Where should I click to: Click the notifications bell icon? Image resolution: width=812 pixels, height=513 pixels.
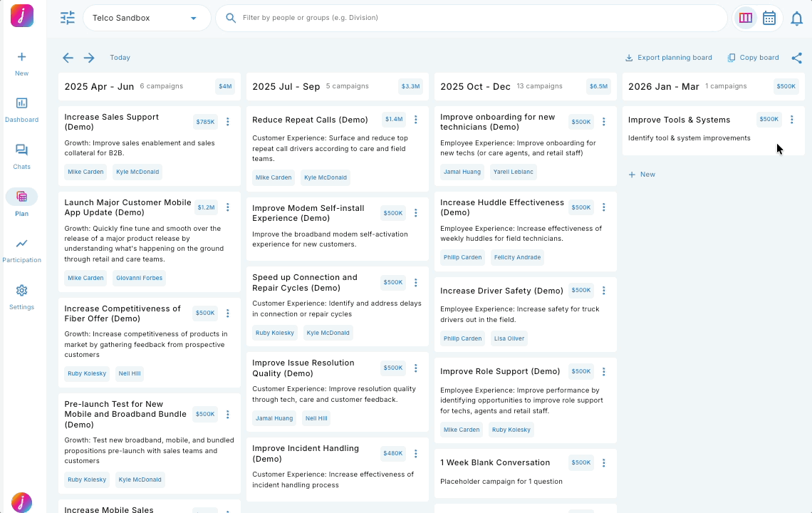click(x=797, y=19)
